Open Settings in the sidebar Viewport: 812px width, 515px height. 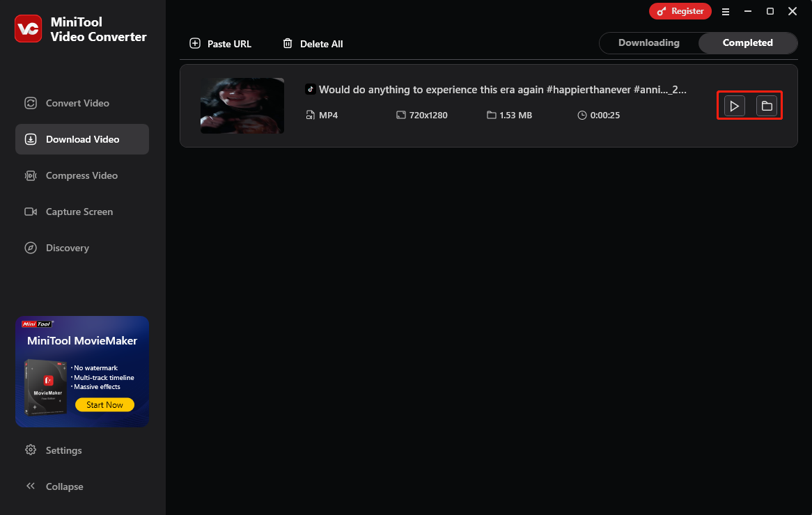pyautogui.click(x=81, y=450)
